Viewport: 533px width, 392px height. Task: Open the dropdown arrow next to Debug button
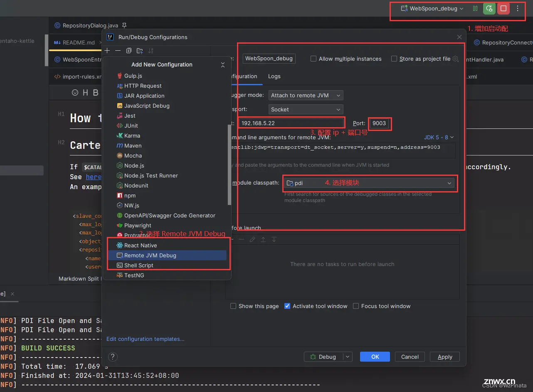click(348, 357)
